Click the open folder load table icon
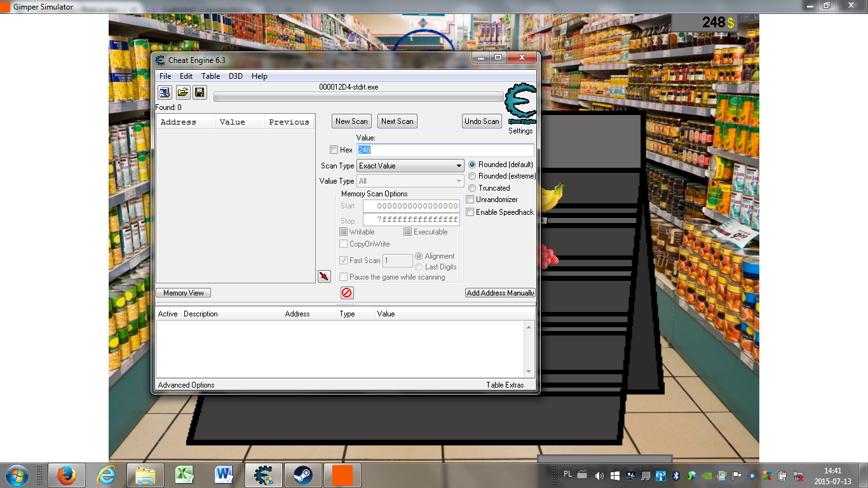Screen dimensions: 868x488 pyautogui.click(x=182, y=92)
